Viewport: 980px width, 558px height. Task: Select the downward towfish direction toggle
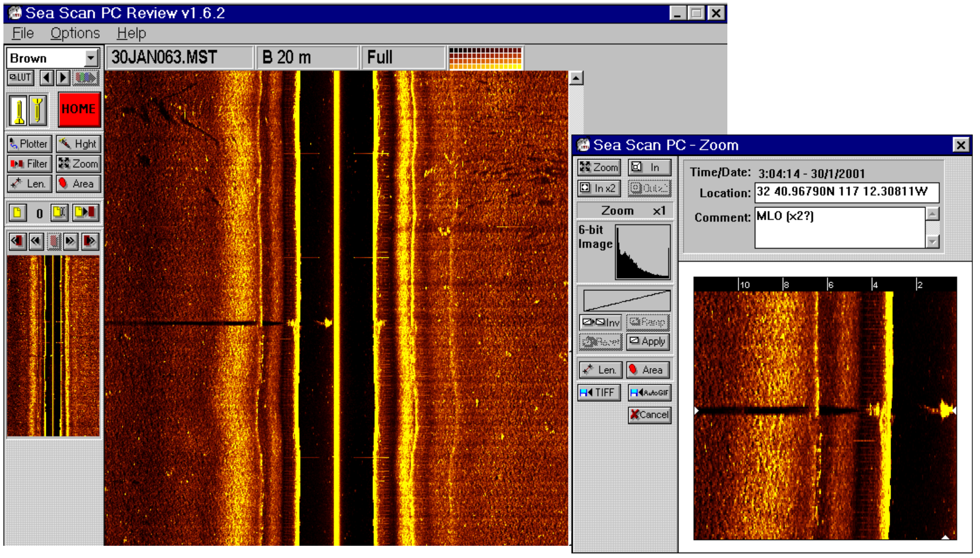pyautogui.click(x=37, y=110)
